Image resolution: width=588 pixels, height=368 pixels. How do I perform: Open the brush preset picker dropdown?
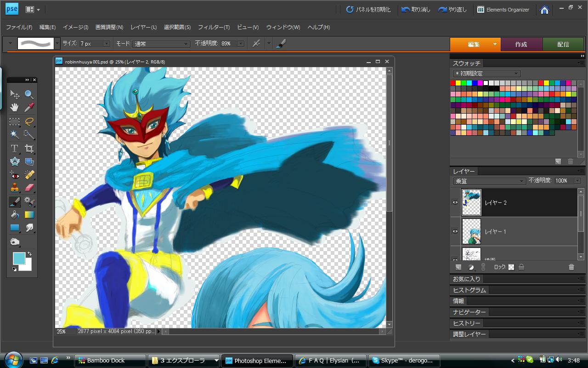click(x=57, y=43)
